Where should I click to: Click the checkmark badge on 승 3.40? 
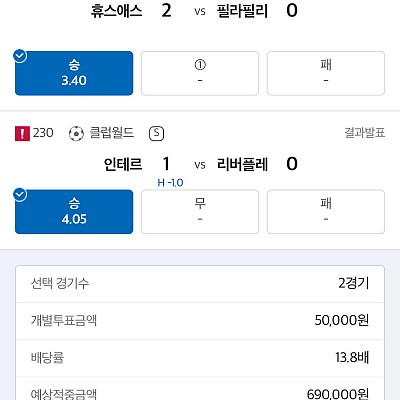(20, 56)
